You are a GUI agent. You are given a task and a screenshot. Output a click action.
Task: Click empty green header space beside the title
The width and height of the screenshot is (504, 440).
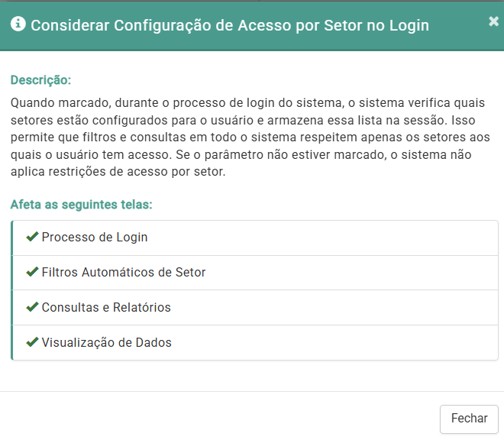click(458, 25)
